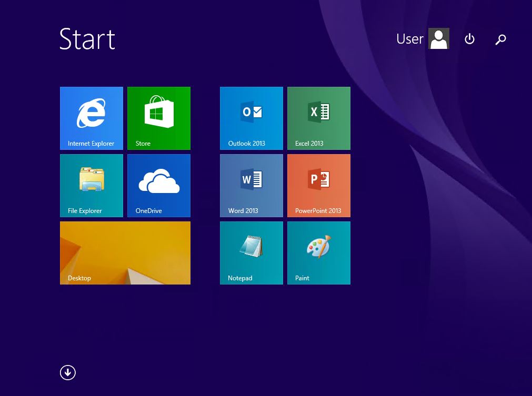Click the user avatar picture
Viewport: 532px width, 396px height.
click(x=439, y=39)
